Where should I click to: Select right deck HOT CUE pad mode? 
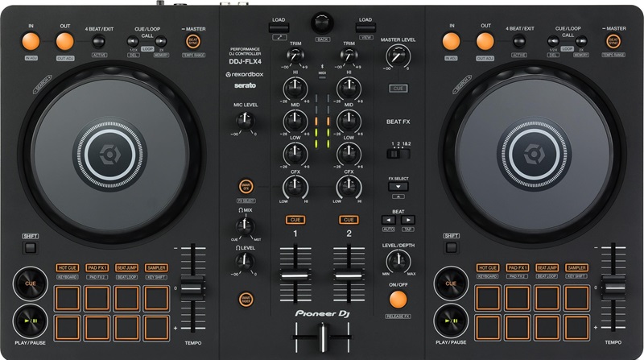[488, 267]
